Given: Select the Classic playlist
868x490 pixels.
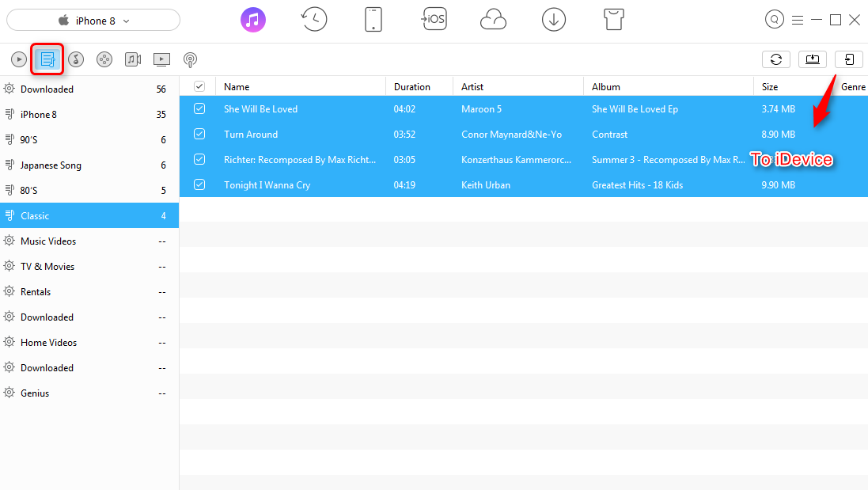Looking at the screenshot, I should coord(89,215).
